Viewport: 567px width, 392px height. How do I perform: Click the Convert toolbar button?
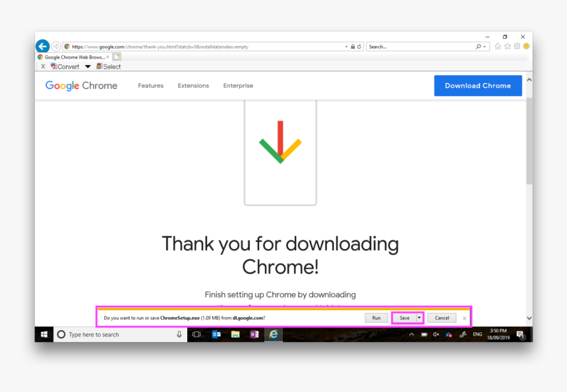[65, 67]
